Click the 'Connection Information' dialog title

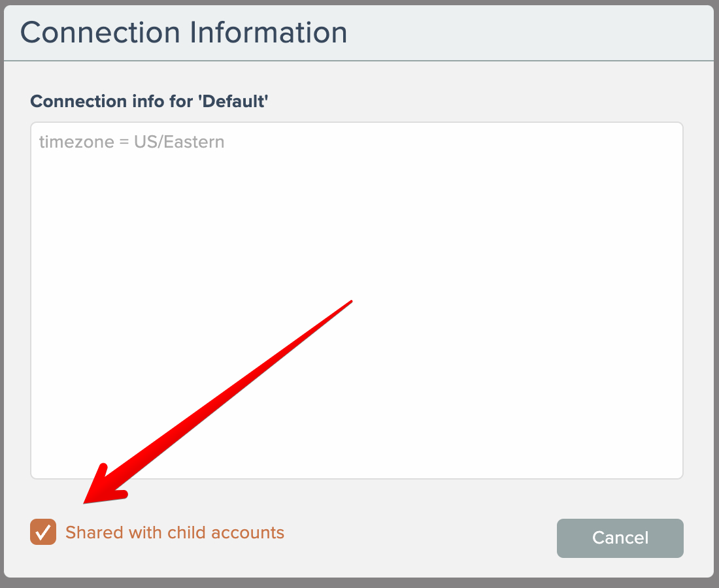tap(184, 33)
